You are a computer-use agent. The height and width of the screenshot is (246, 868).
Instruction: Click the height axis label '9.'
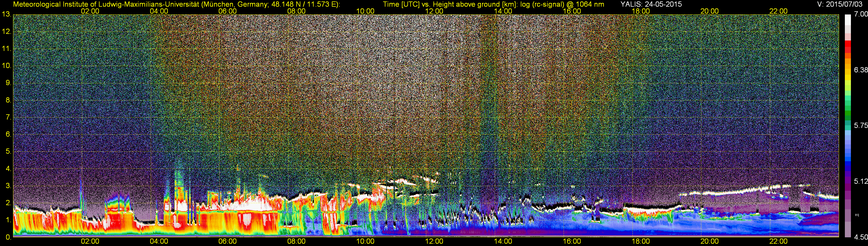pos(8,83)
